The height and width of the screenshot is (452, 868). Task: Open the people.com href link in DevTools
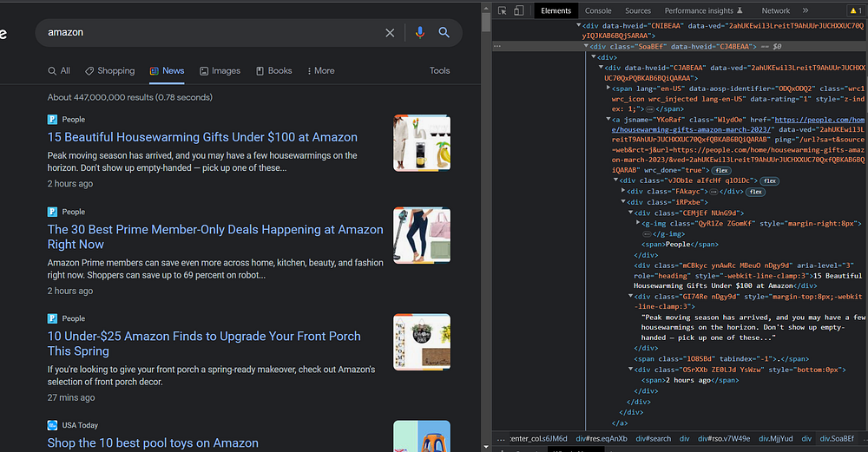[738, 124]
